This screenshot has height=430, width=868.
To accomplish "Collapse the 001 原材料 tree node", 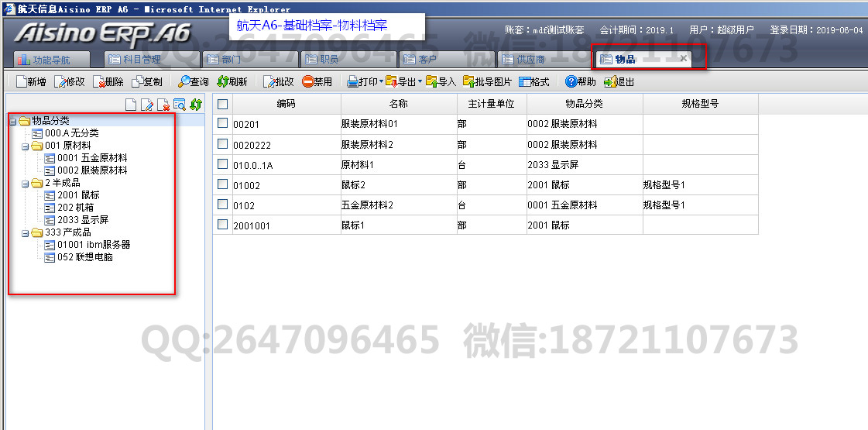I will point(26,146).
